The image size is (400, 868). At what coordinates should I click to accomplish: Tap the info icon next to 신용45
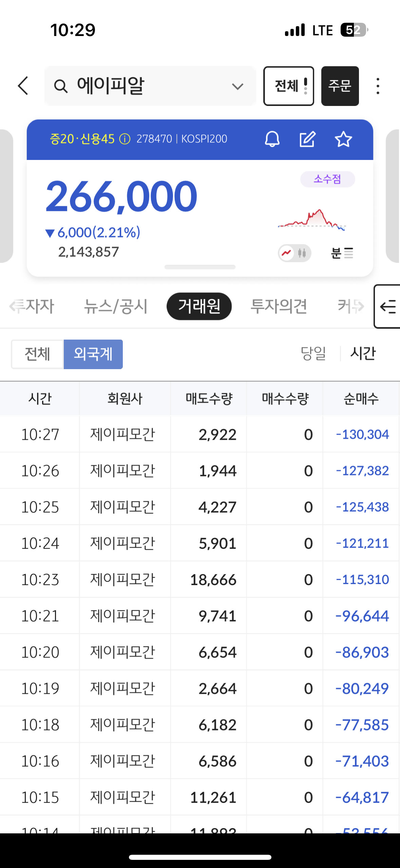pos(125,139)
